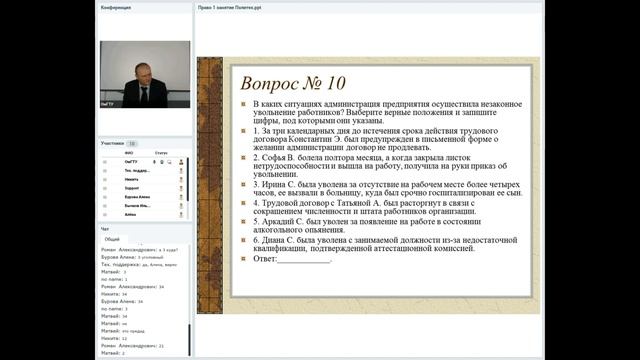Click the ФИО column header
640x360 pixels.
click(129, 153)
